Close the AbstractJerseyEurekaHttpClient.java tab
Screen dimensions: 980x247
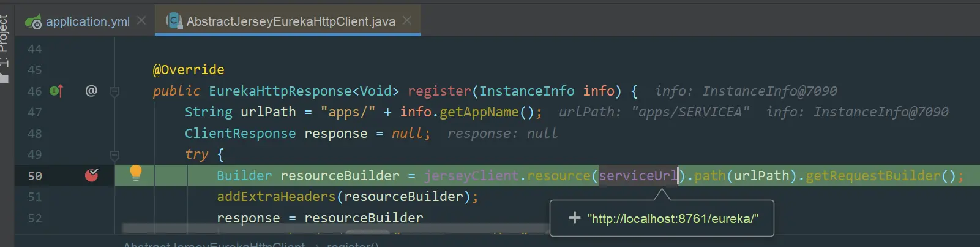tap(407, 21)
